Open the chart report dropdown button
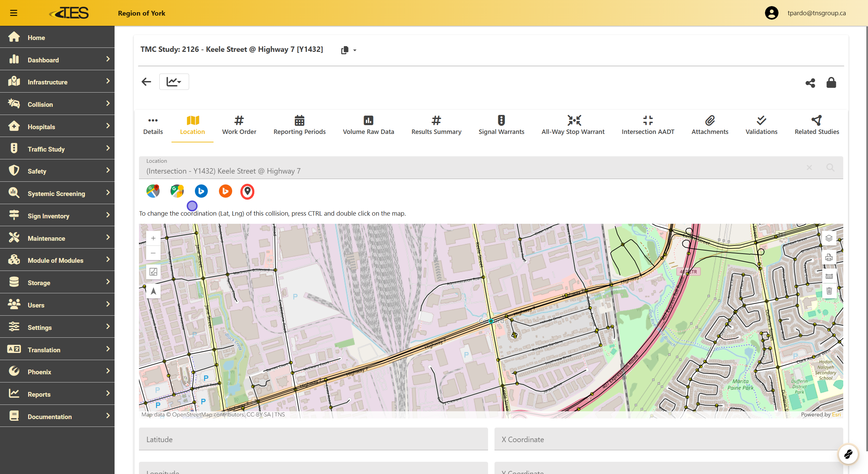868x474 pixels. (174, 82)
